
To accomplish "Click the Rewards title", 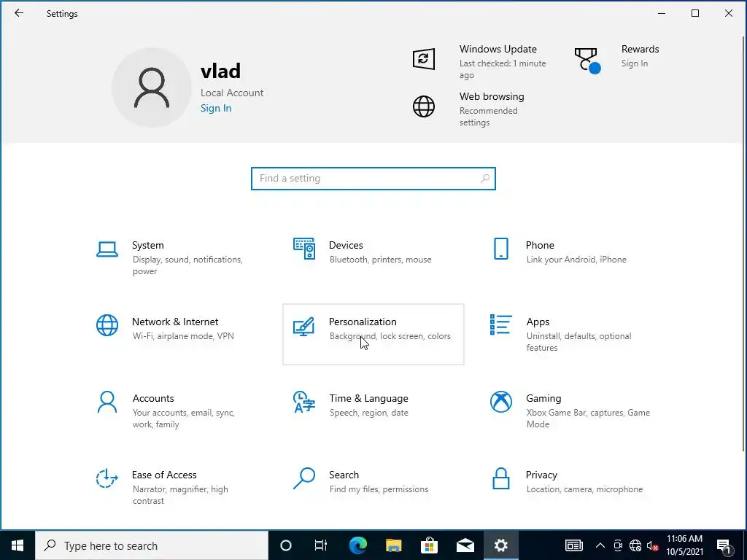I will click(640, 49).
